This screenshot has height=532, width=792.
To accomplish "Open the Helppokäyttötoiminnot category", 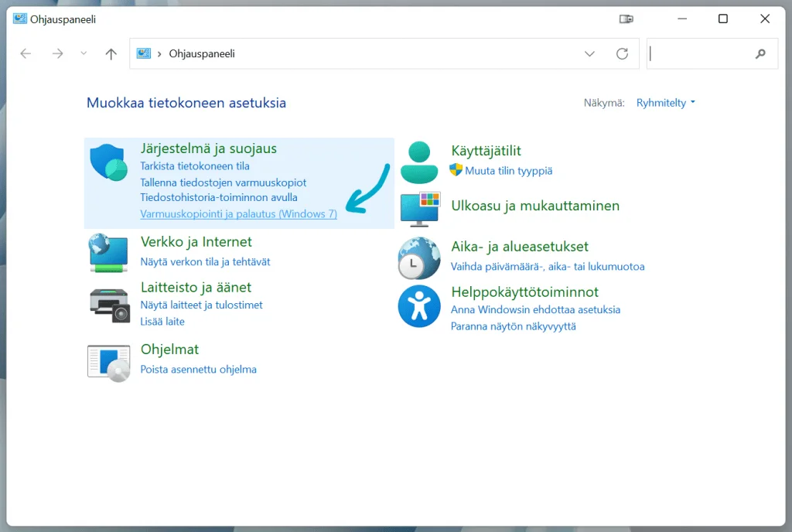I will 525,292.
